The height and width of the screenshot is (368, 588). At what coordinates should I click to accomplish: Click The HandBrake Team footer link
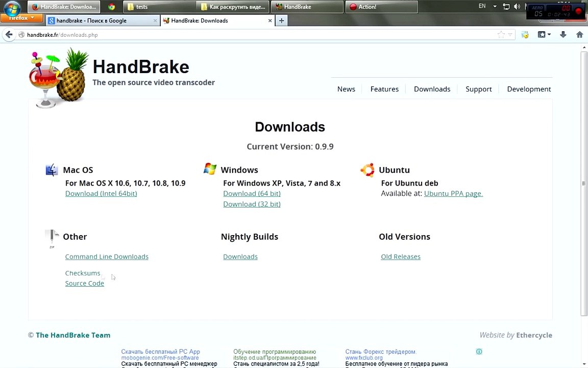pos(73,335)
